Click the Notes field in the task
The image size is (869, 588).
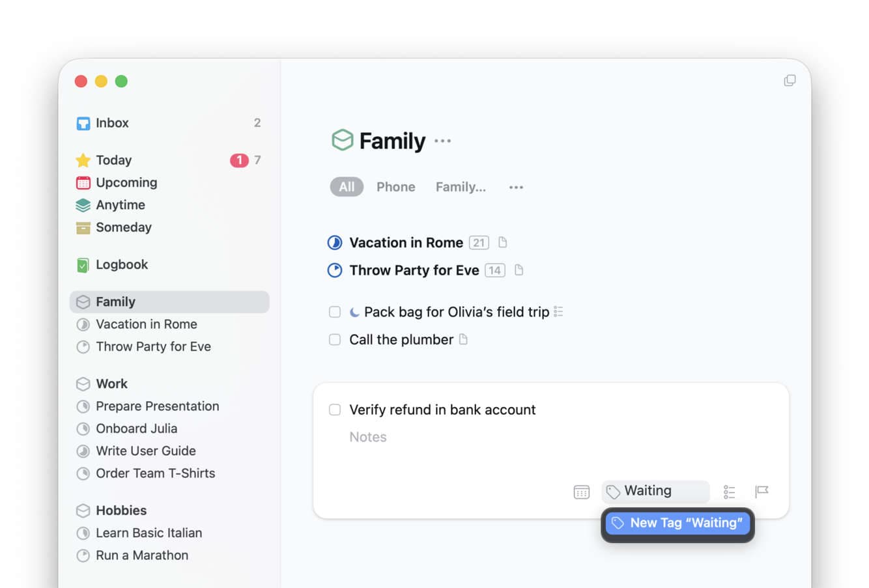[368, 437]
